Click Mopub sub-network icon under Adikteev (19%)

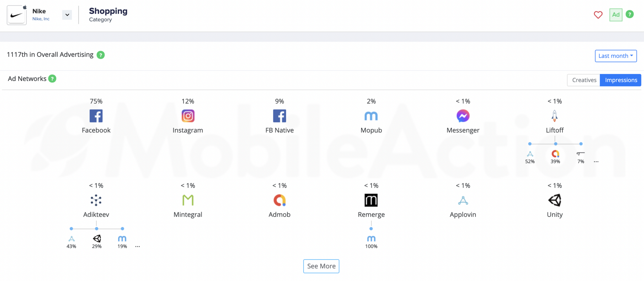122,239
